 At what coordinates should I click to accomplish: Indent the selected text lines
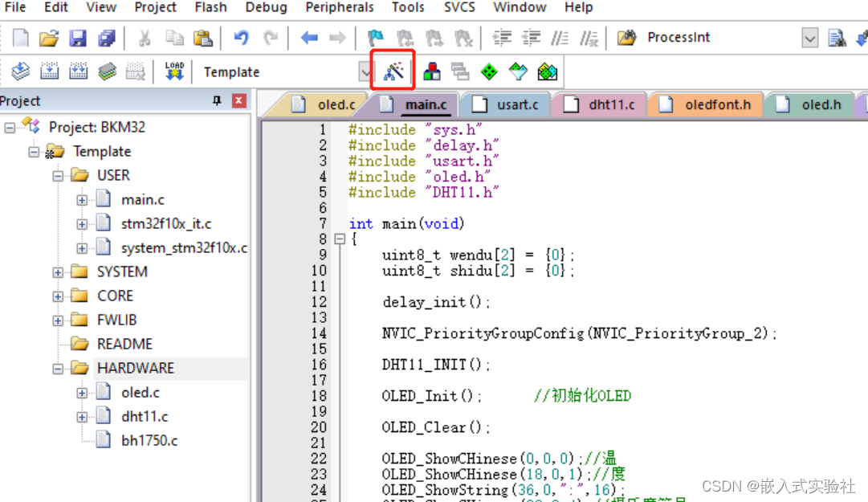click(502, 38)
